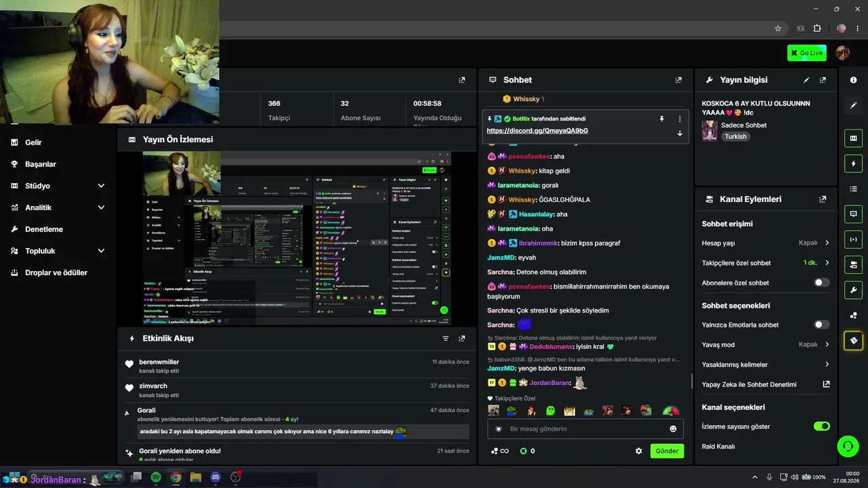Open the green support headset button
The width and height of the screenshot is (868, 488).
[x=848, y=446]
